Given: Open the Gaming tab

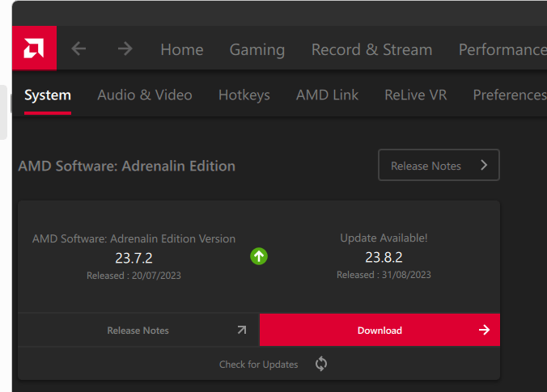Looking at the screenshot, I should (x=257, y=50).
